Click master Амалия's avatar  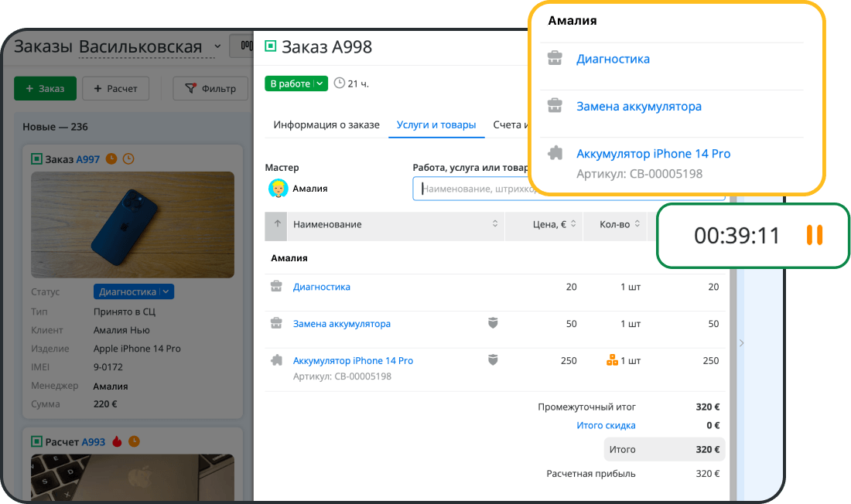click(x=278, y=188)
